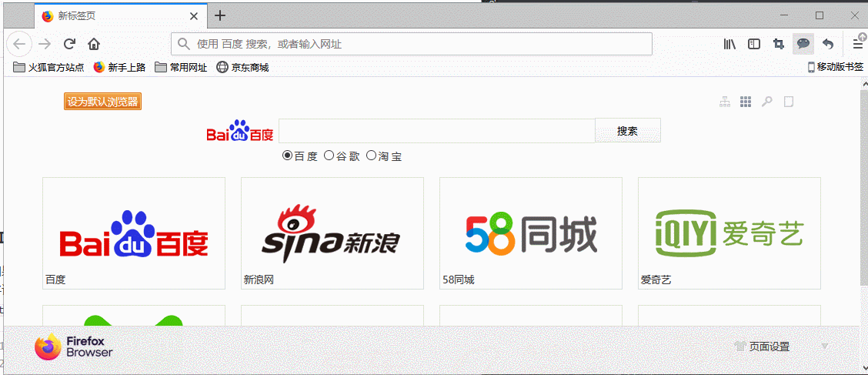This screenshot has height=375, width=868.
Task: Take a screenshot with the crop icon
Action: click(778, 44)
